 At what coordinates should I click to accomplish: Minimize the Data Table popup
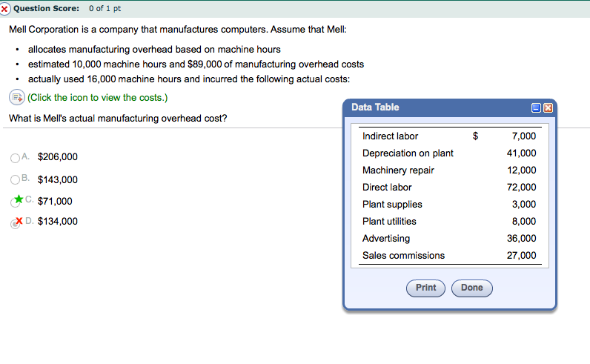point(536,108)
